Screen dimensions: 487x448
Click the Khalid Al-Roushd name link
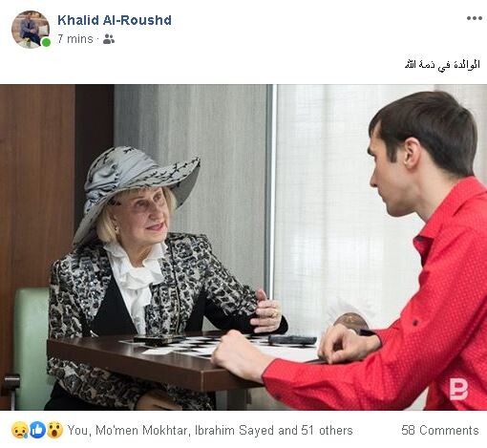(115, 20)
